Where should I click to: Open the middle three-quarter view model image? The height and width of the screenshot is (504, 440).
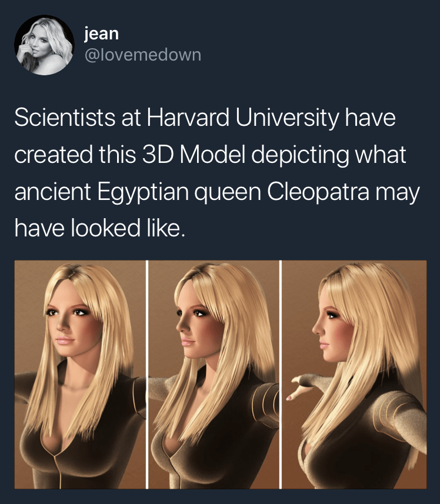point(214,375)
